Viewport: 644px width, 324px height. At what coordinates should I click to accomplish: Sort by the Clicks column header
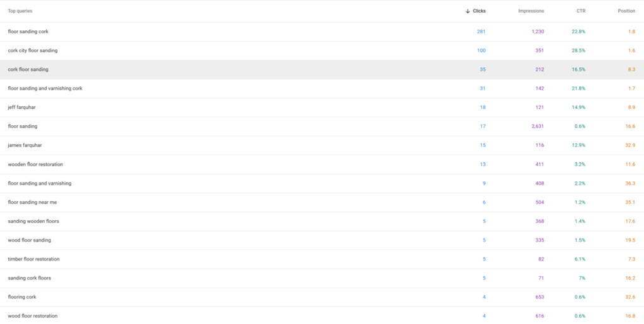click(479, 11)
